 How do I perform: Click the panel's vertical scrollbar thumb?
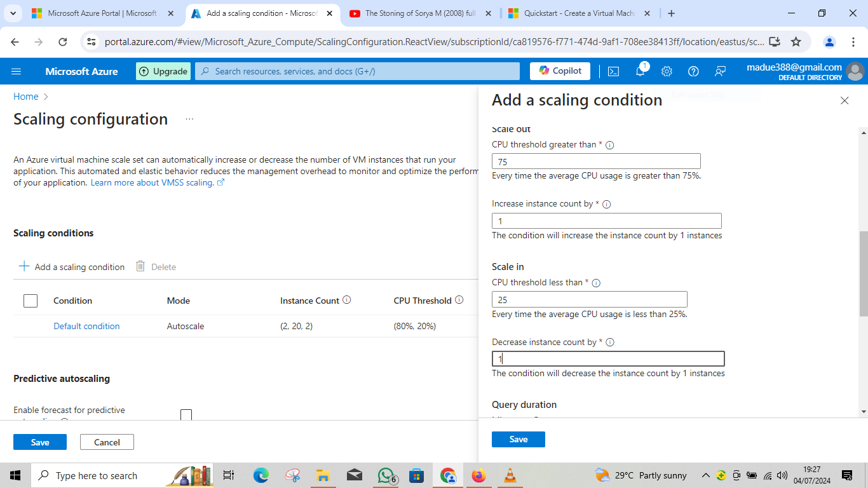click(x=864, y=273)
